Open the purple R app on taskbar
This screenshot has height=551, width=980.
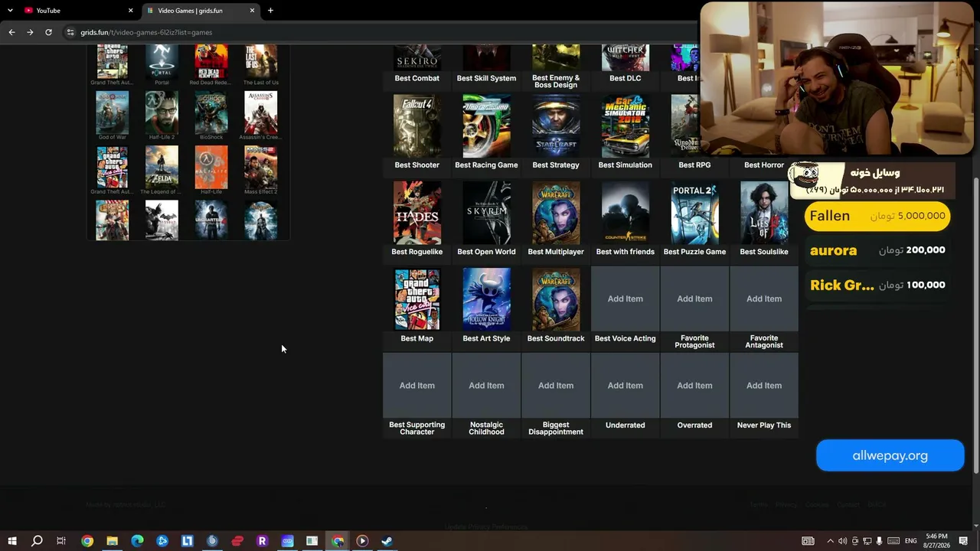(262, 541)
